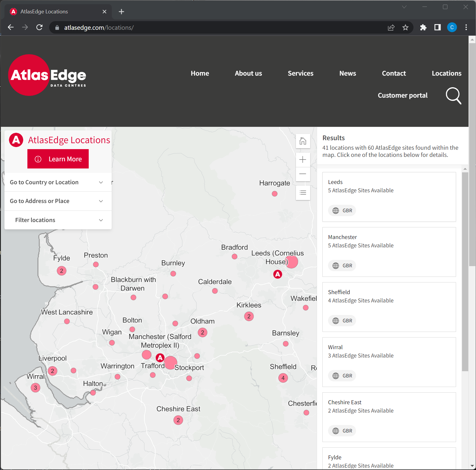Image resolution: width=476 pixels, height=470 pixels.
Task: Go to the Customer portal link
Action: coord(402,95)
